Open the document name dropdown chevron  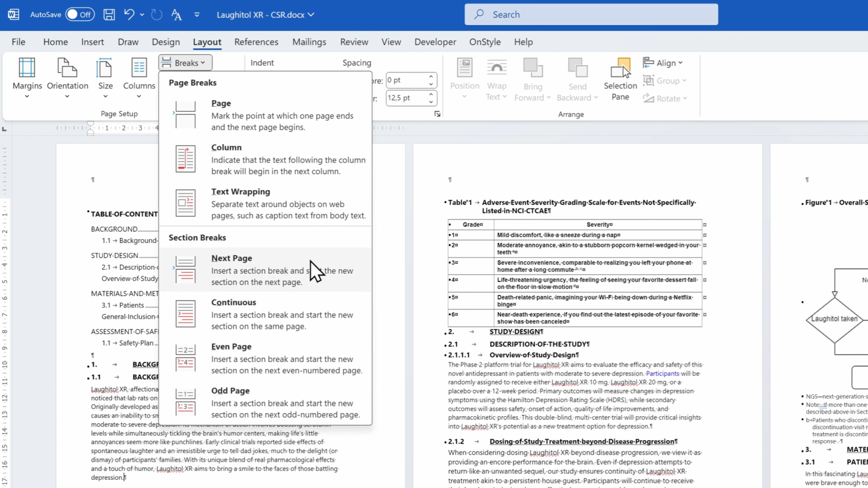[x=311, y=15]
